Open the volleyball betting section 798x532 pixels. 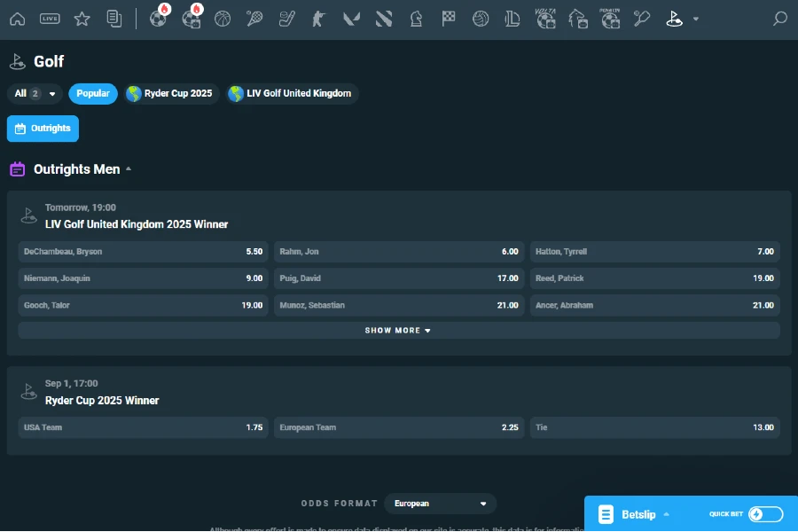click(480, 18)
